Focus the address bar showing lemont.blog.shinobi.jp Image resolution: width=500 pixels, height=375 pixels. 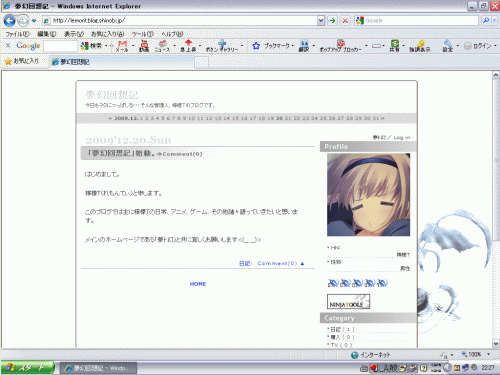(180, 21)
